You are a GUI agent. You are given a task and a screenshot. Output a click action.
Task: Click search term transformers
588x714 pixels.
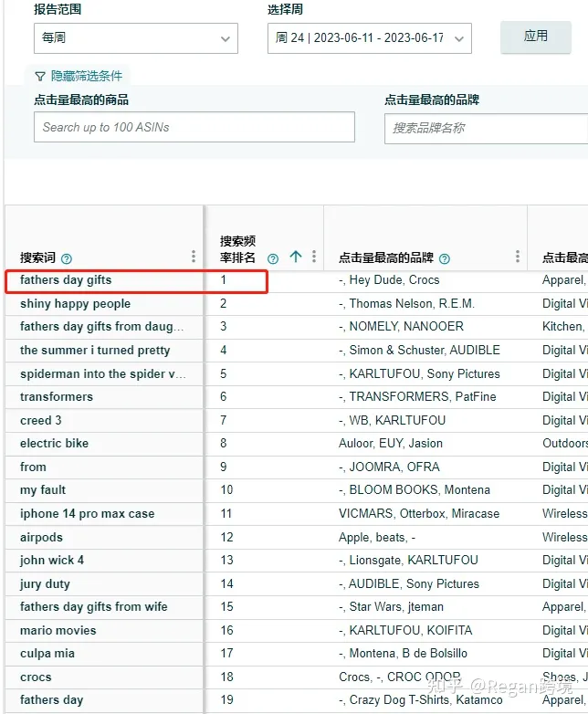pos(57,396)
